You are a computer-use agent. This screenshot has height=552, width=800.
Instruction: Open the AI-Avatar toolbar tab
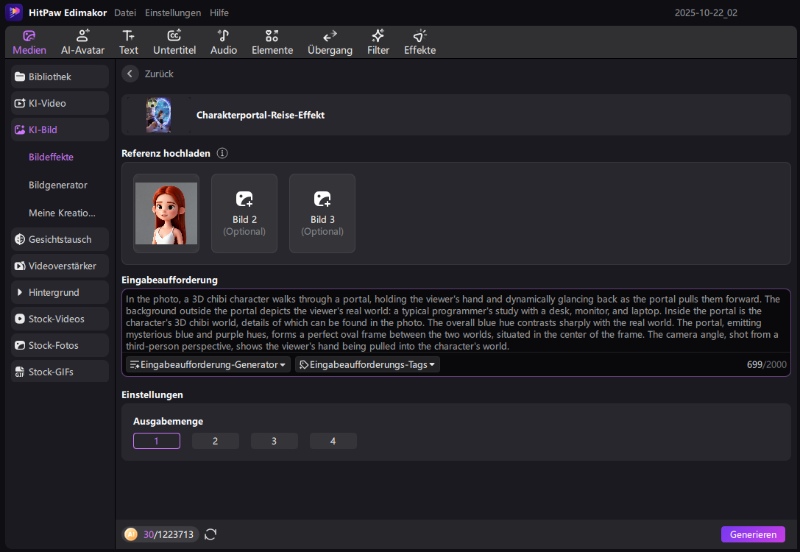(x=82, y=41)
